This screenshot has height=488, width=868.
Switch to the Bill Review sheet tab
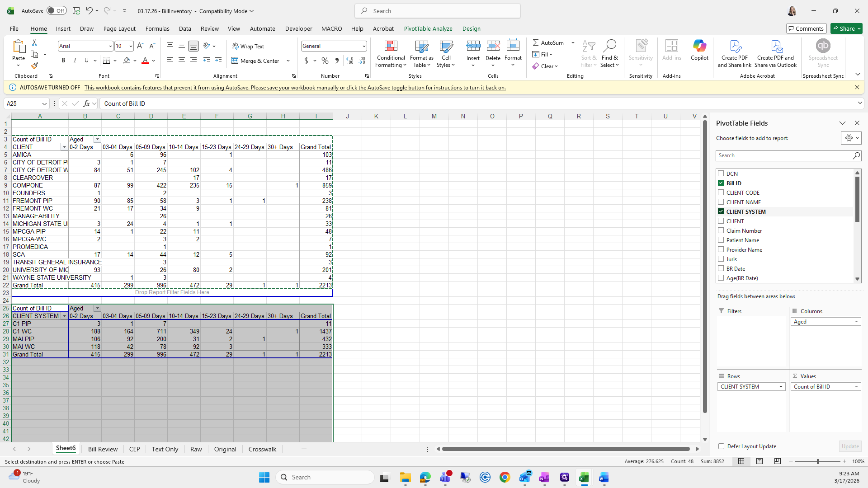(x=103, y=449)
